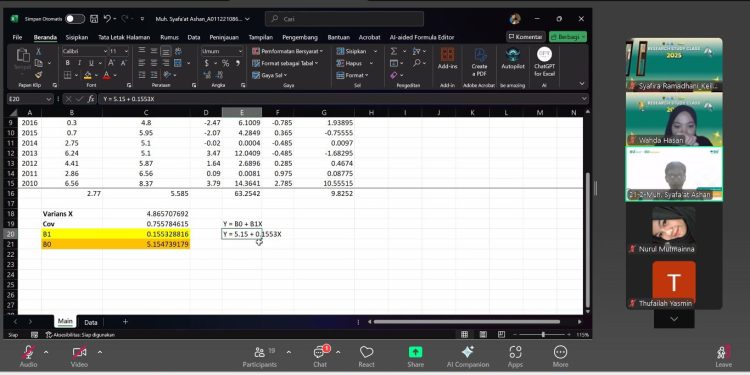Toggle Bold formatting
The image size is (750, 375).
coord(67,63)
